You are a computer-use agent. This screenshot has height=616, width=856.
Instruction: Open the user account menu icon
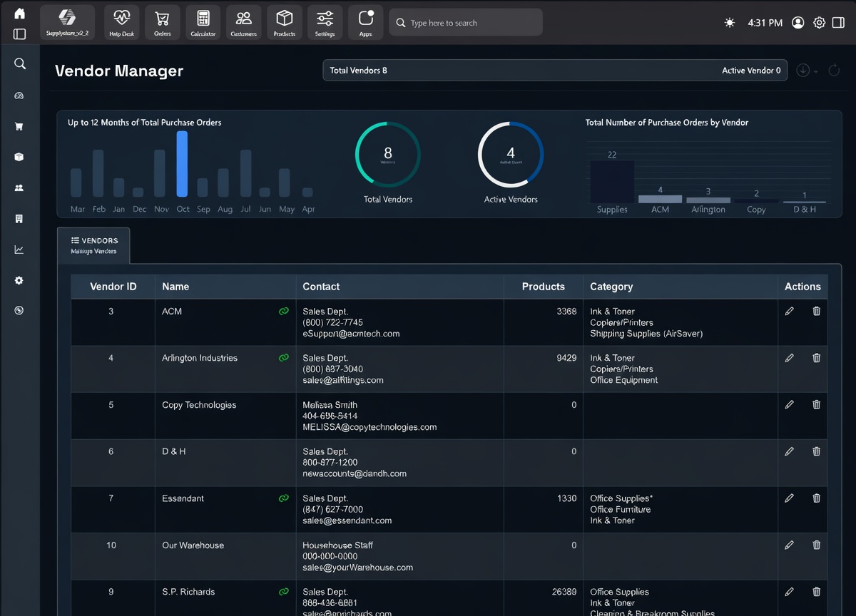tap(798, 23)
